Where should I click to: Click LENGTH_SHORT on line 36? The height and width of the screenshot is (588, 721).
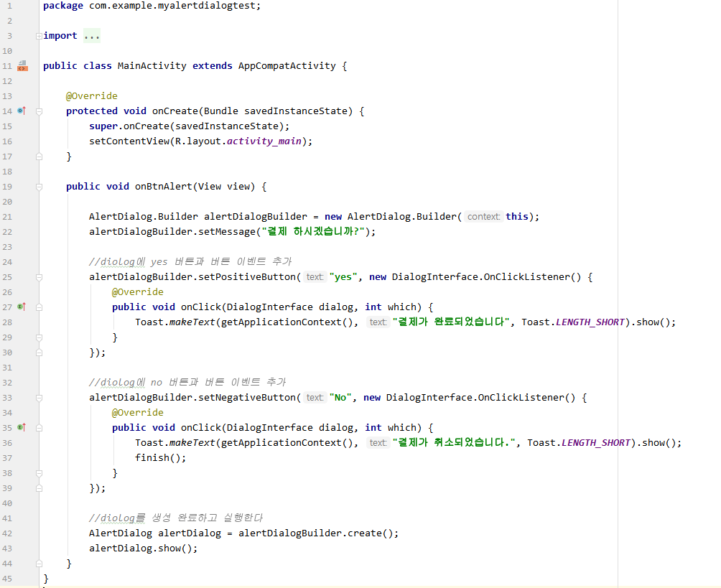[x=596, y=442]
